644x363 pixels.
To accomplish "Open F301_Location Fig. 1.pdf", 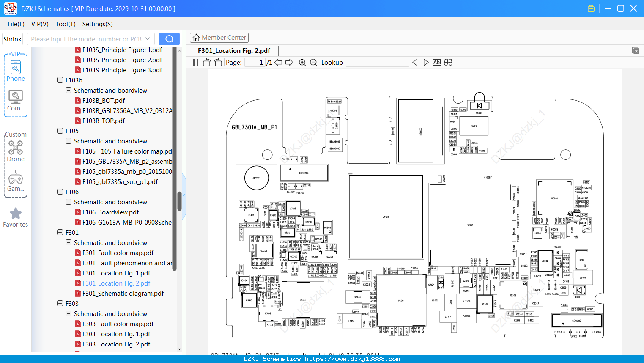I will click(x=116, y=273).
